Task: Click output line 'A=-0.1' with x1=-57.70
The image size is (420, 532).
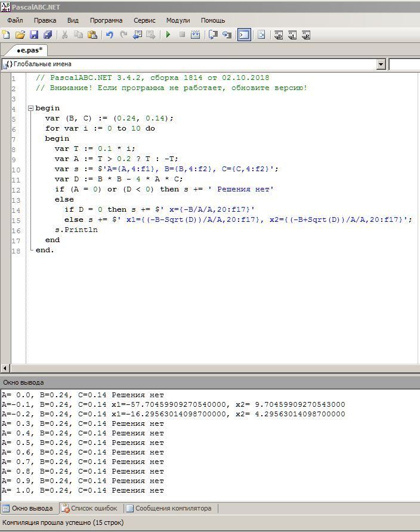Action: pos(174,404)
